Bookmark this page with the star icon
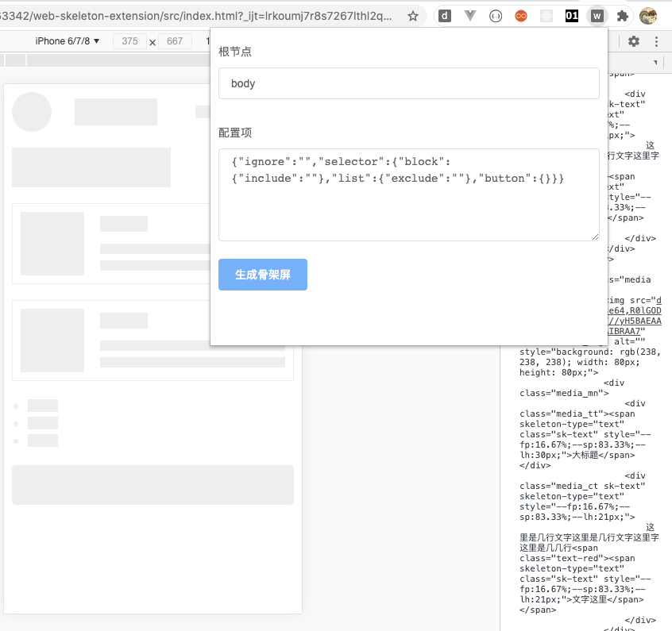 tap(413, 17)
